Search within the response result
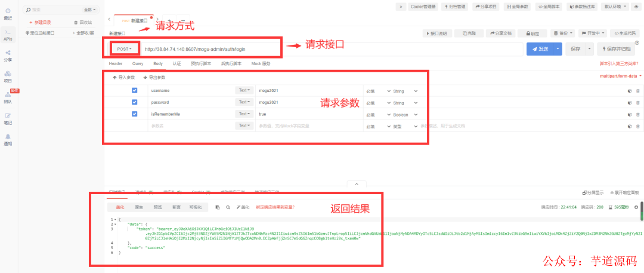Viewport: 644px width, 273px height. tap(228, 207)
